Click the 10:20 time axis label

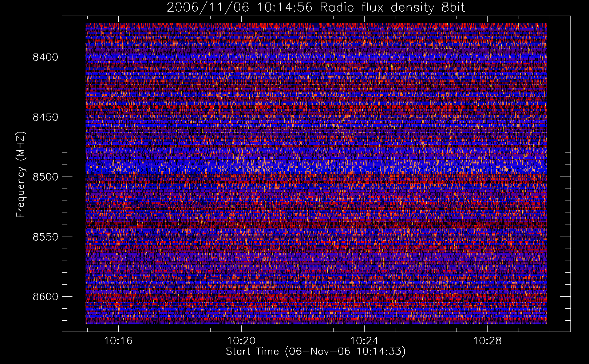coord(241,341)
